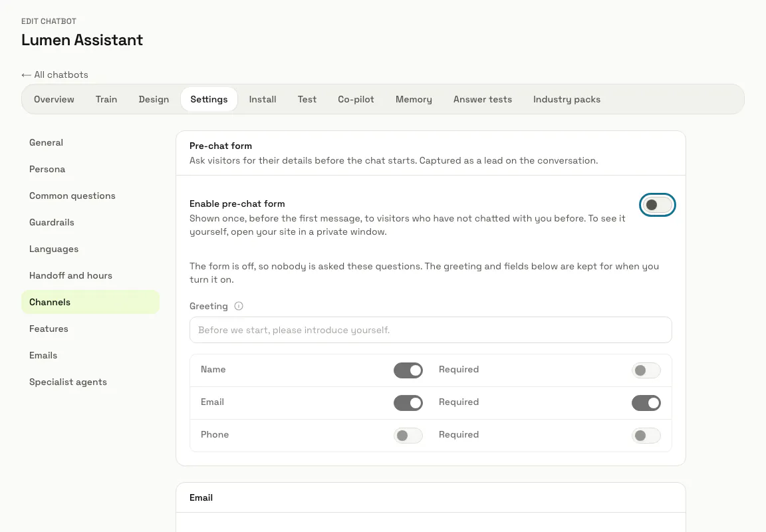Image resolution: width=766 pixels, height=532 pixels.
Task: Click the Email section heading
Action: pyautogui.click(x=201, y=498)
